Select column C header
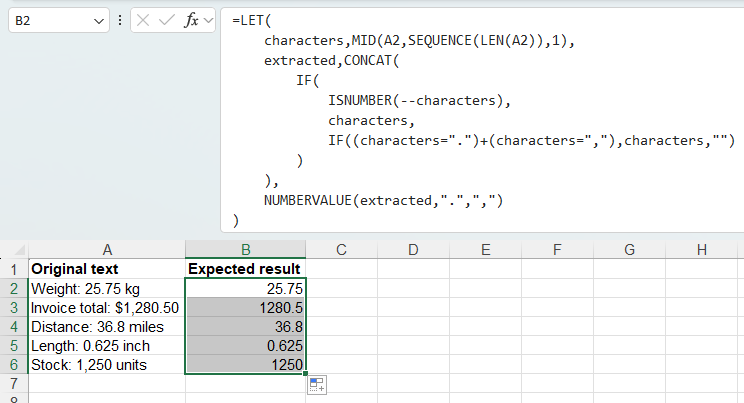 click(341, 250)
